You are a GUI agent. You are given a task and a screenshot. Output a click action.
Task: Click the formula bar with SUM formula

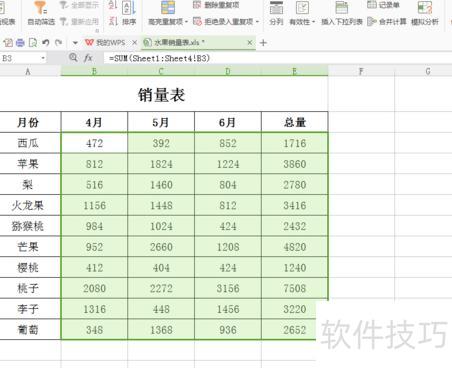pyautogui.click(x=277, y=58)
